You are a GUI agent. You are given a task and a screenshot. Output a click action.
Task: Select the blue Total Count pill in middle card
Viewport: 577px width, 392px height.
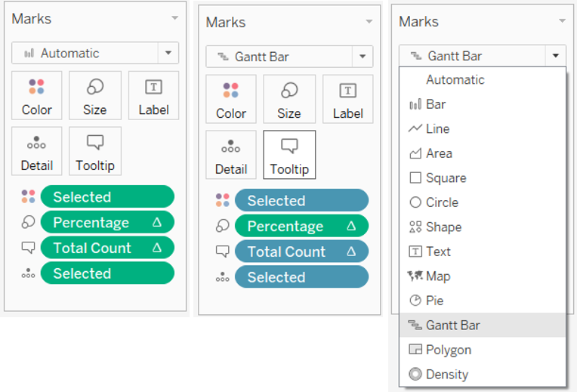tap(302, 252)
